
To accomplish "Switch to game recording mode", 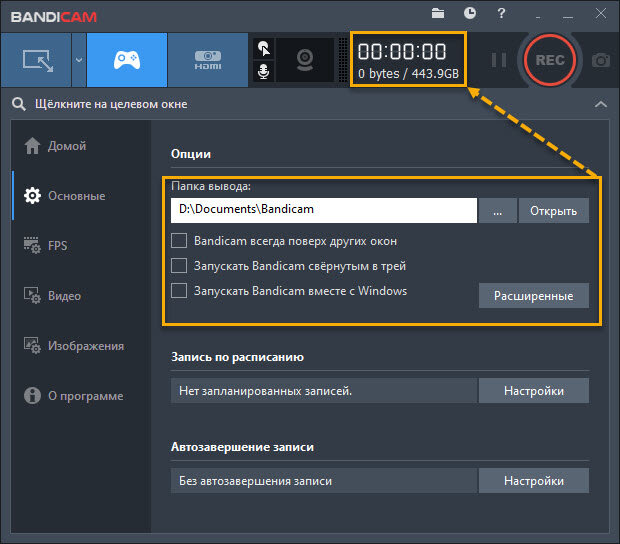I will (x=127, y=60).
